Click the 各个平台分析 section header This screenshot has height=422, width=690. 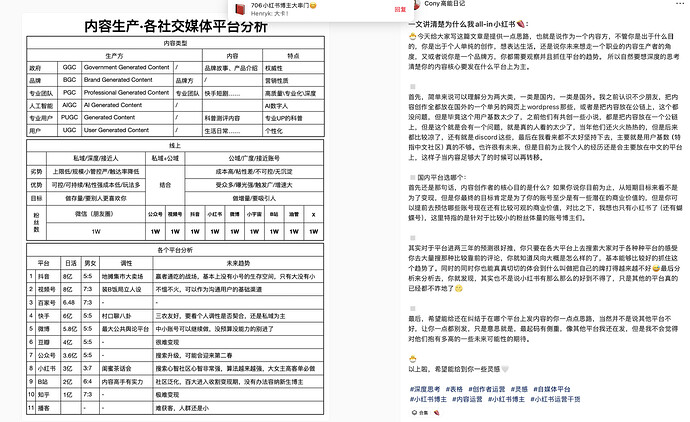coord(175,250)
